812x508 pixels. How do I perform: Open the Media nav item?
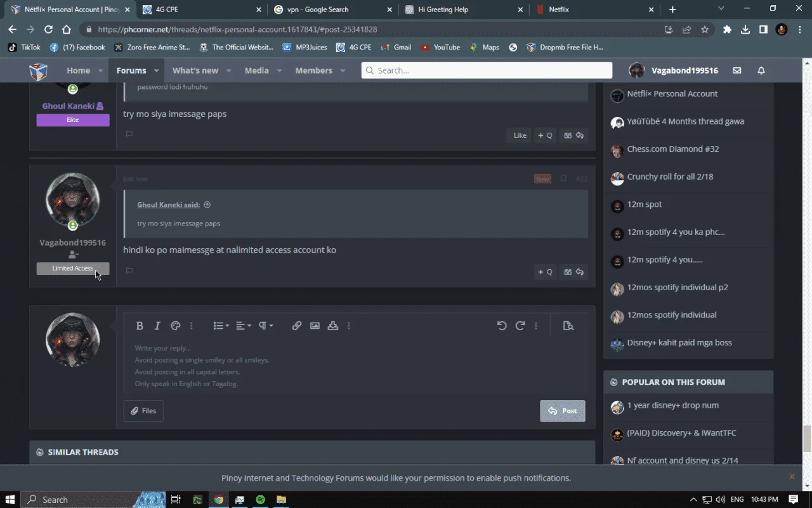coord(257,70)
